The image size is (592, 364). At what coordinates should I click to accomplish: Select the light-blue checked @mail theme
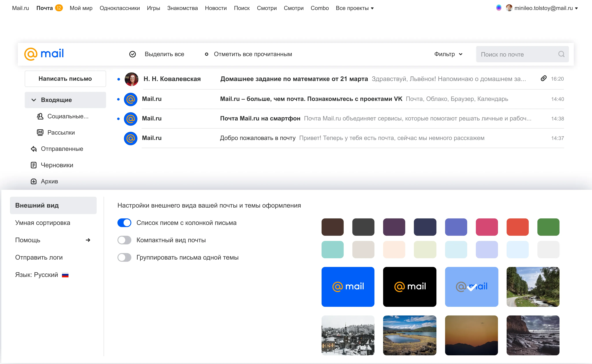[471, 287]
